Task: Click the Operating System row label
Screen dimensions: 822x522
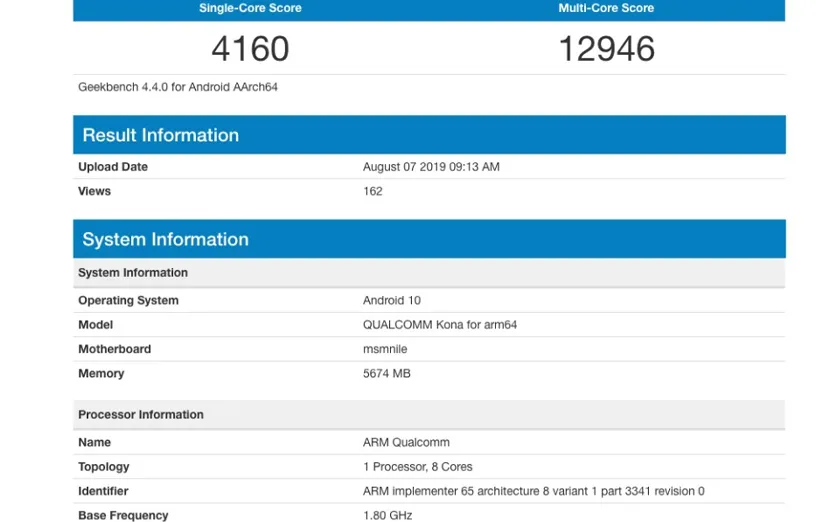Action: pyautogui.click(x=128, y=300)
